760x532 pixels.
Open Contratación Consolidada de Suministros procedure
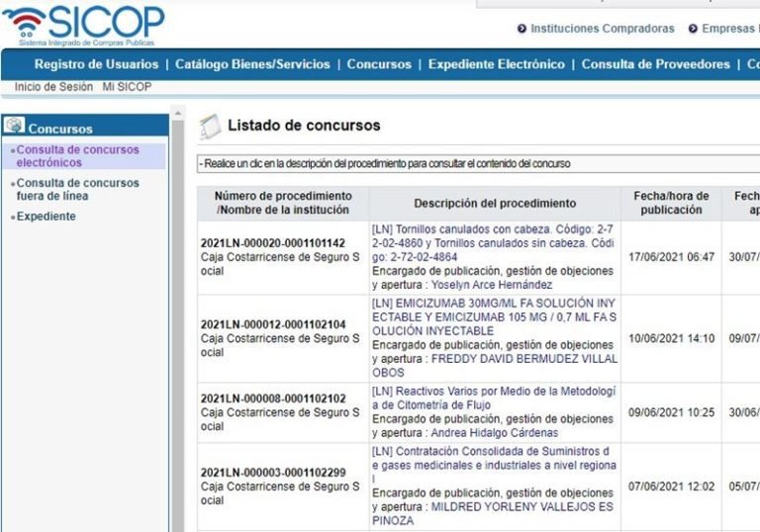[x=494, y=465]
